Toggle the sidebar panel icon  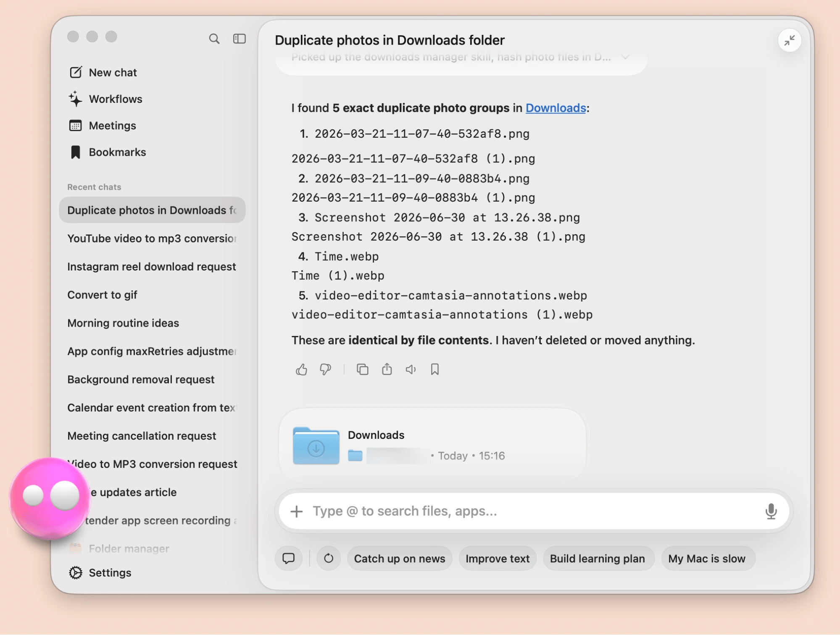click(239, 39)
